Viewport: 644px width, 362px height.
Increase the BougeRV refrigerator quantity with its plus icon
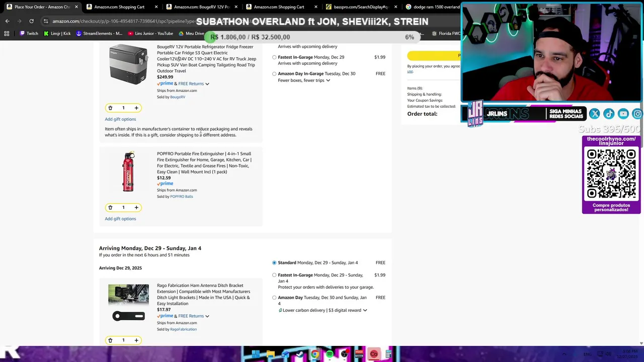pyautogui.click(x=136, y=108)
